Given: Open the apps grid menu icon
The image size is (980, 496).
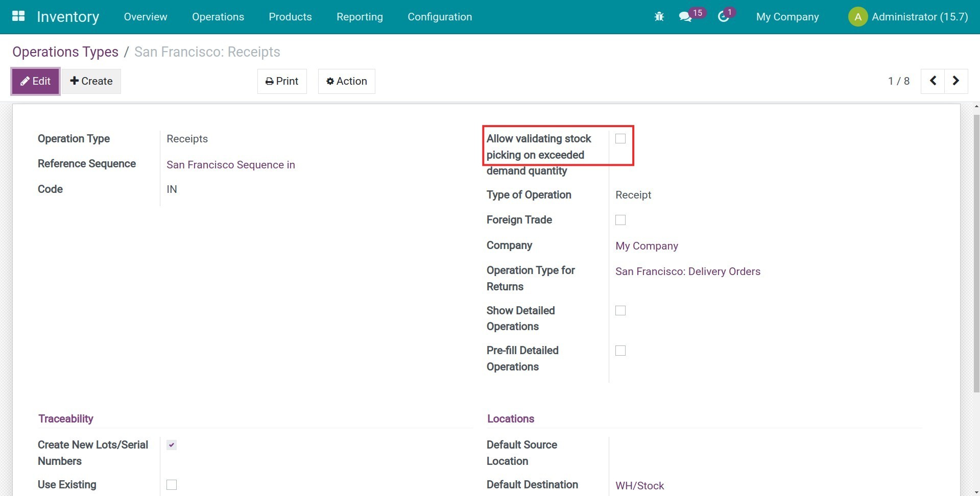Looking at the screenshot, I should (18, 16).
